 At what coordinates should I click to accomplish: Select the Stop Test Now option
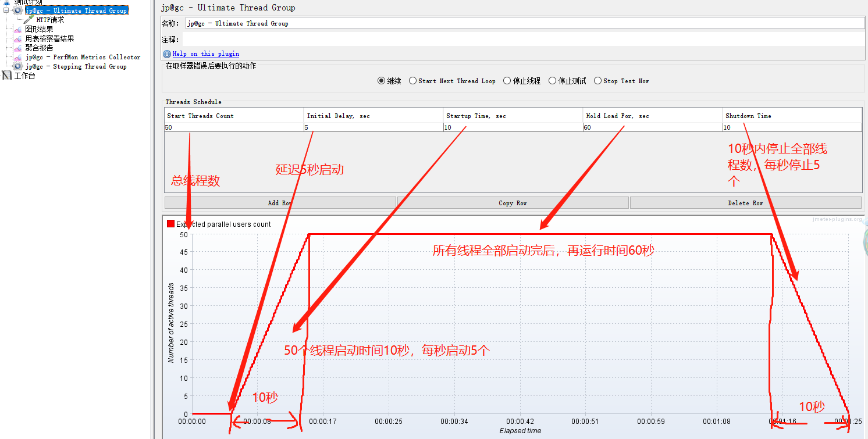[x=621, y=81]
